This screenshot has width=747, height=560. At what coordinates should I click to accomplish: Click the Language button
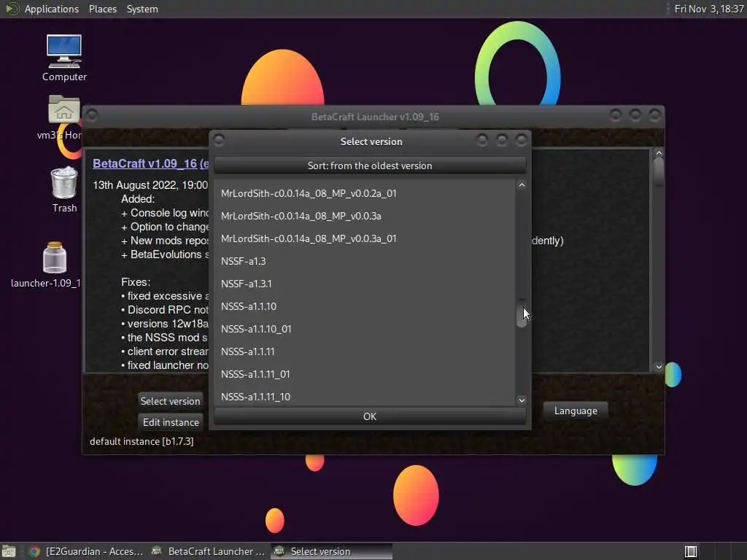(x=576, y=411)
